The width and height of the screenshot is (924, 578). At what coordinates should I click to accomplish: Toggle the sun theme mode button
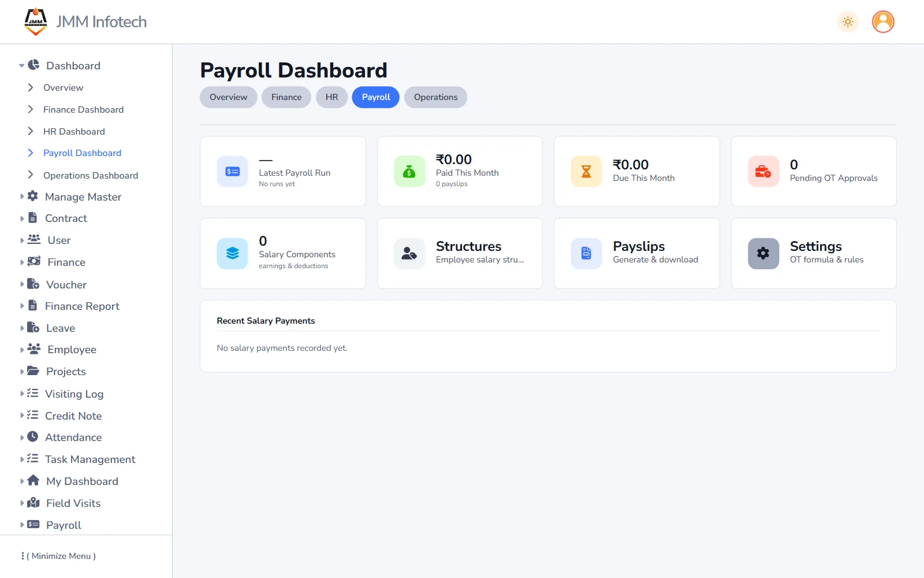(848, 22)
